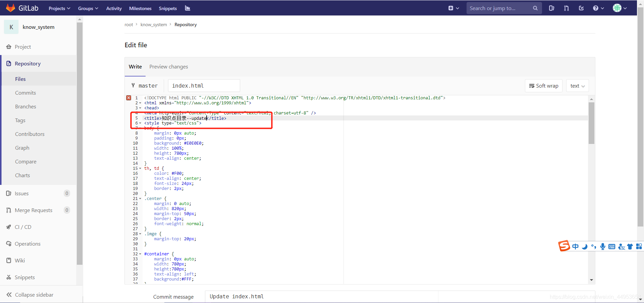Switch to the Write tab
The image size is (644, 303).
click(x=135, y=67)
